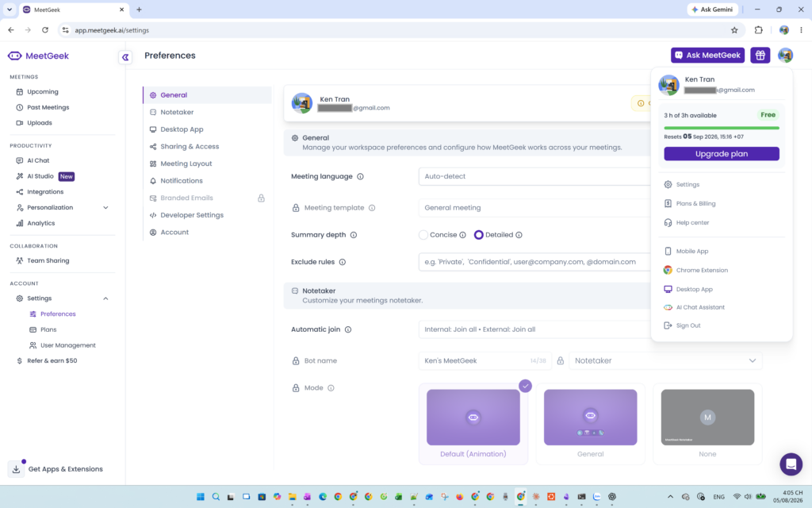Open the Meeting template General meeting dropdown

coord(534,208)
